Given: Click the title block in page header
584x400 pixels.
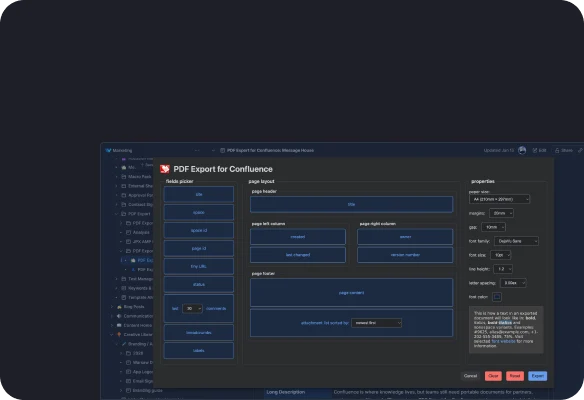Looking at the screenshot, I should click(x=352, y=204).
